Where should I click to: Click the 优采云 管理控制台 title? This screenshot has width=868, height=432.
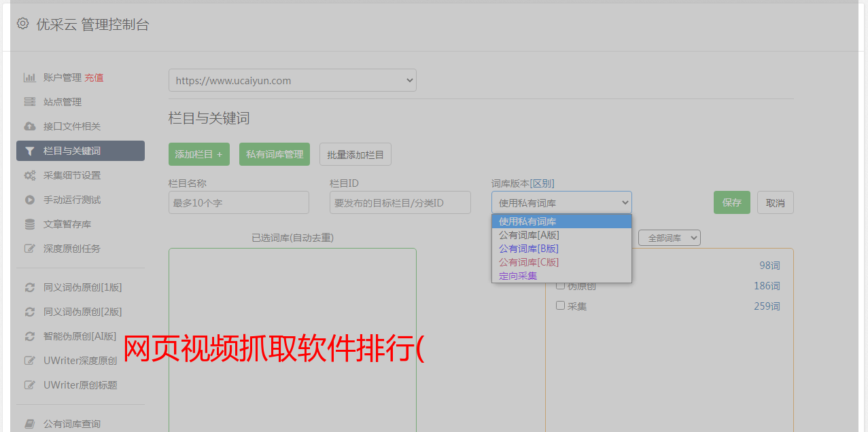pyautogui.click(x=92, y=24)
